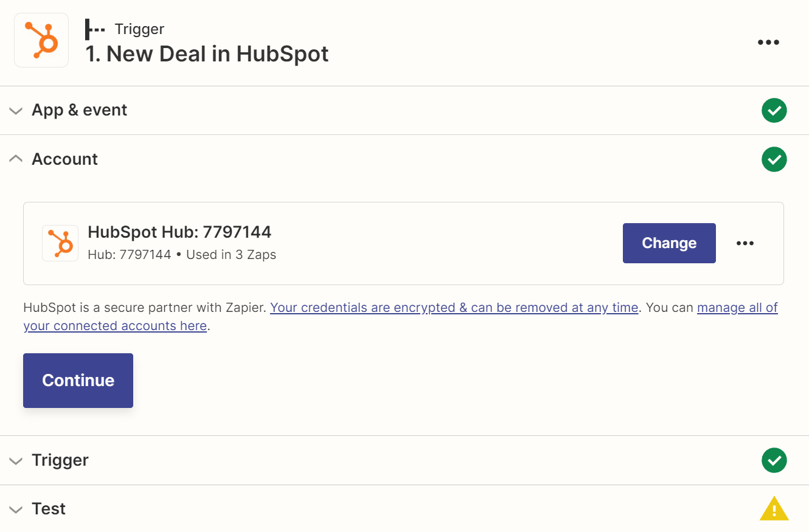Click the green checkmark on App & event
Screen dimensions: 809x532
774,111
